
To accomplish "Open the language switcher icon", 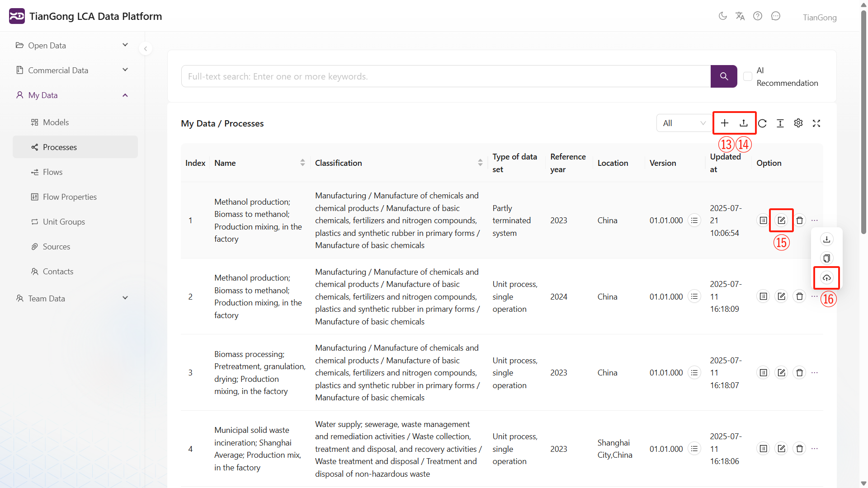I will pyautogui.click(x=740, y=16).
